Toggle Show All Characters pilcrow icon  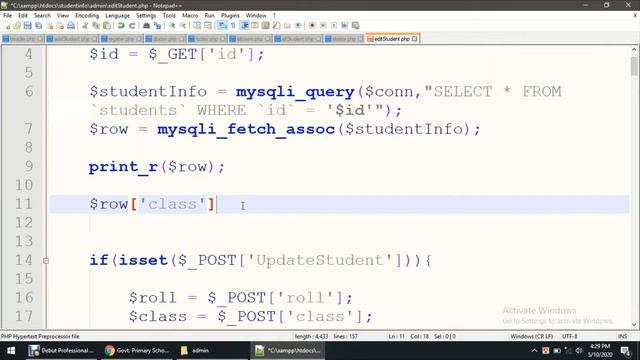pyautogui.click(x=233, y=26)
